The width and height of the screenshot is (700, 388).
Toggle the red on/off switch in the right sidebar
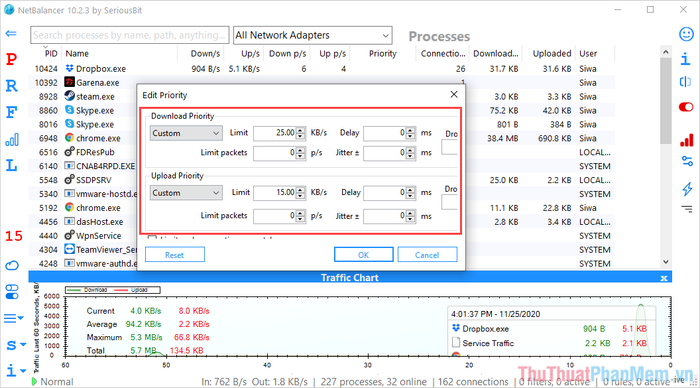click(686, 107)
